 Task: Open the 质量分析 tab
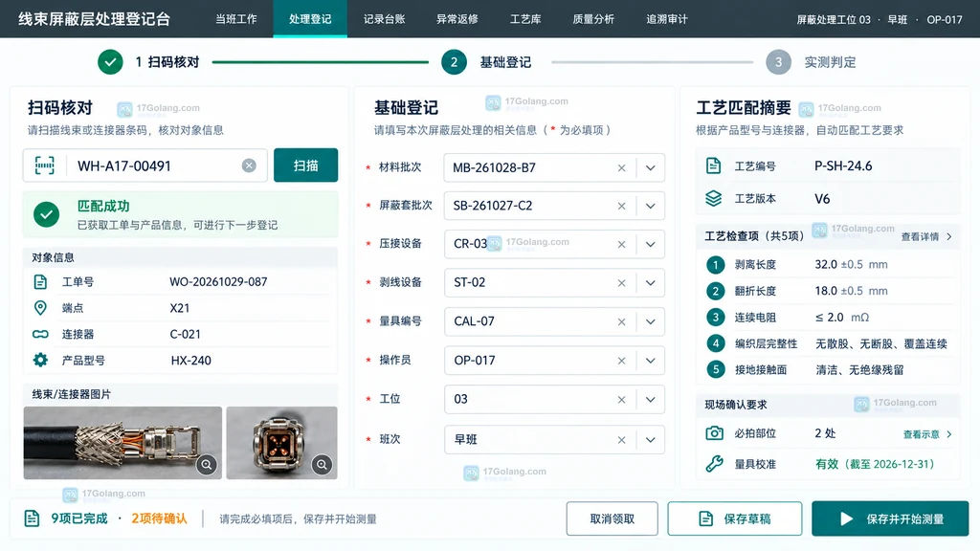click(x=593, y=19)
